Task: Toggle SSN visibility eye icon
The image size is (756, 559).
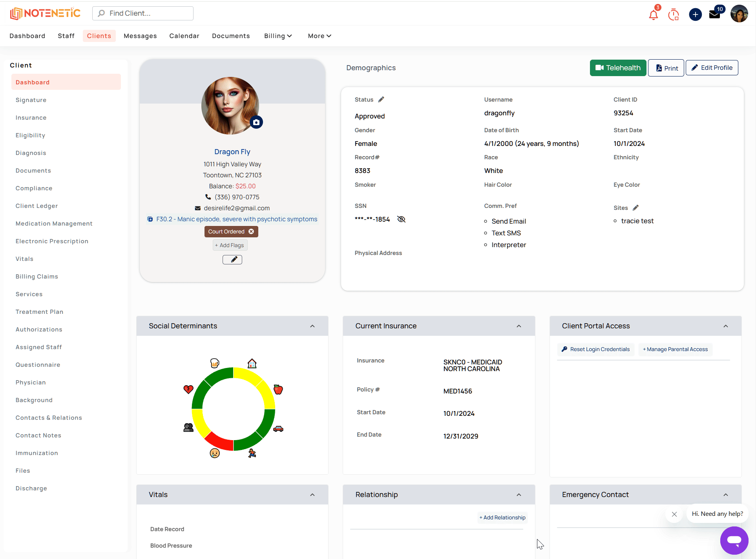Action: pos(401,219)
